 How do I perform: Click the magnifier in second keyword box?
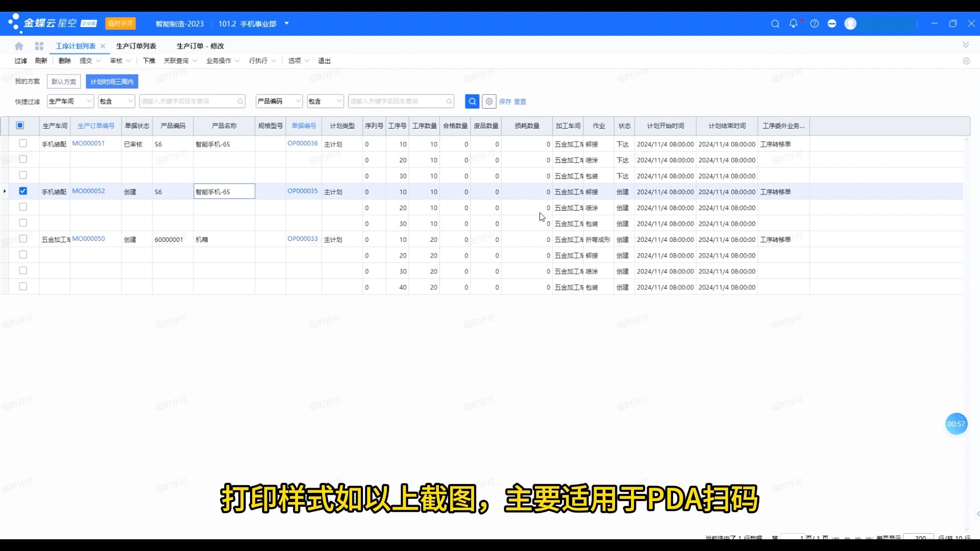coord(449,102)
